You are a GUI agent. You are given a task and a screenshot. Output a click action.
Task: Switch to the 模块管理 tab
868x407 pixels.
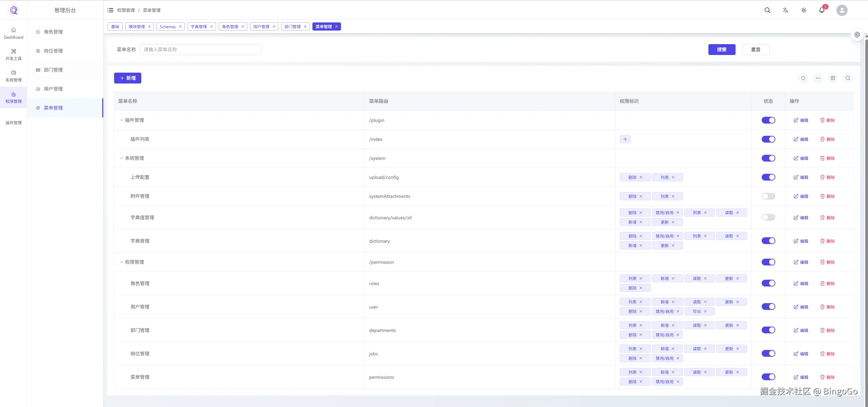click(x=137, y=26)
